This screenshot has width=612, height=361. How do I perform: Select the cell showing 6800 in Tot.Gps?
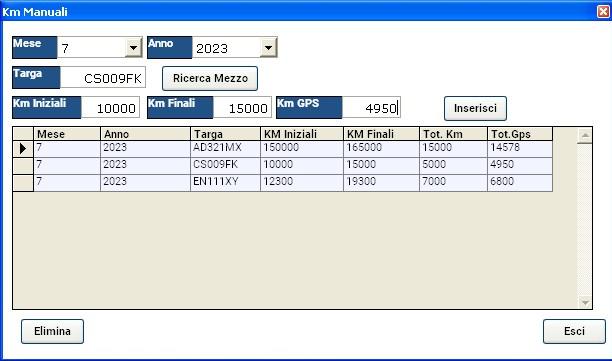[520, 183]
